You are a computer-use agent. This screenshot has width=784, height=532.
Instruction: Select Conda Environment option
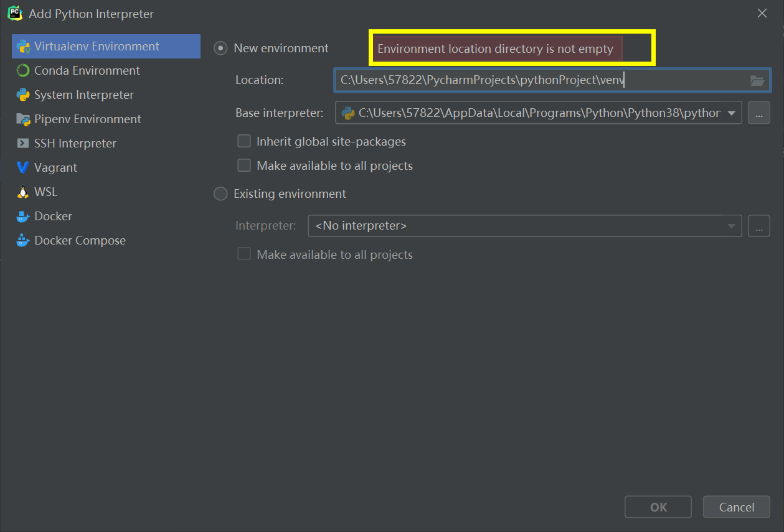[x=106, y=71]
